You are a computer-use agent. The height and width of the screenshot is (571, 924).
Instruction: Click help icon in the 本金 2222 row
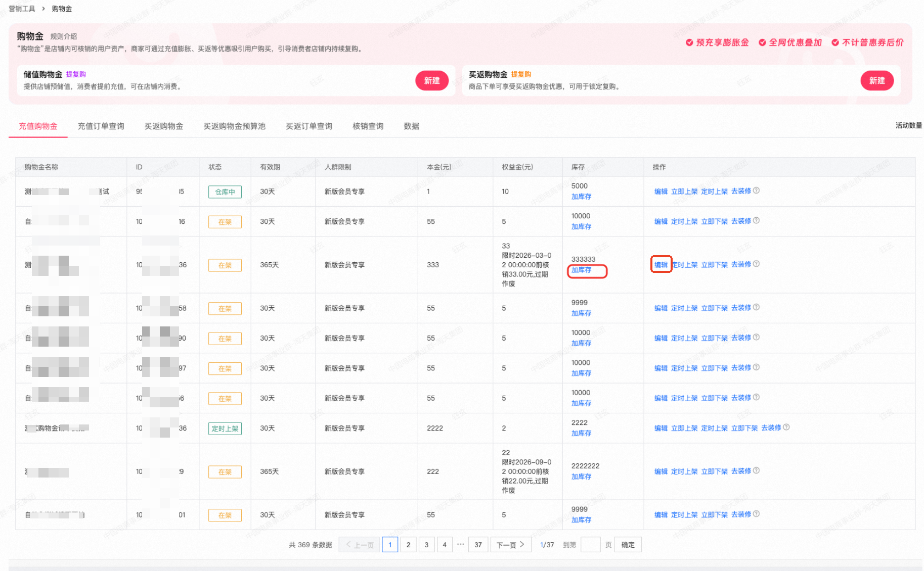point(786,427)
